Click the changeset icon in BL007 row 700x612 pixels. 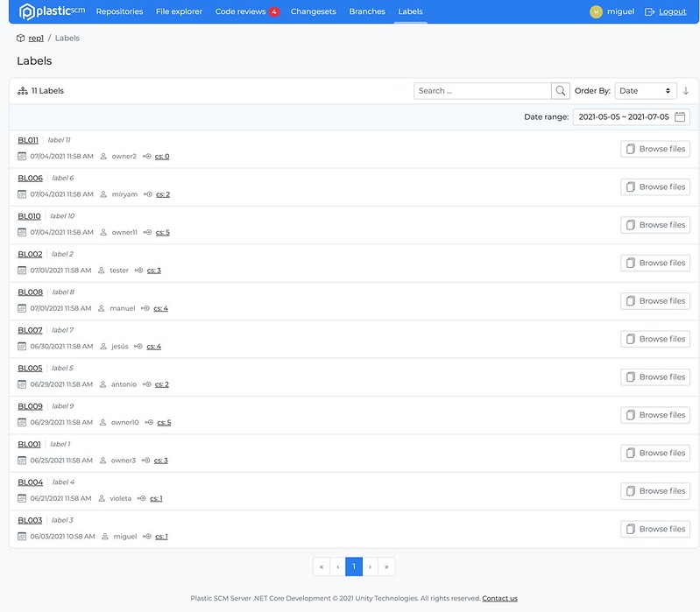tap(138, 346)
